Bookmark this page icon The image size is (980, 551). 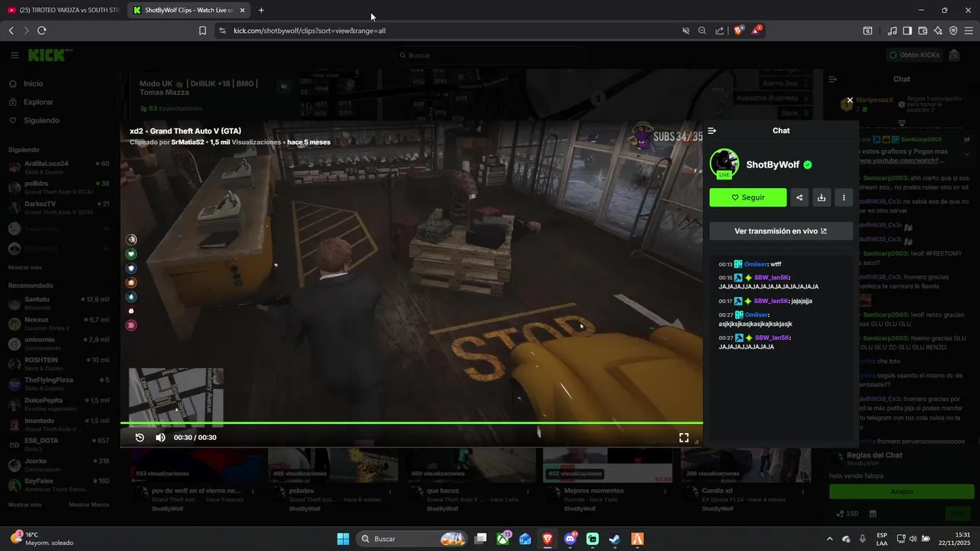click(202, 31)
